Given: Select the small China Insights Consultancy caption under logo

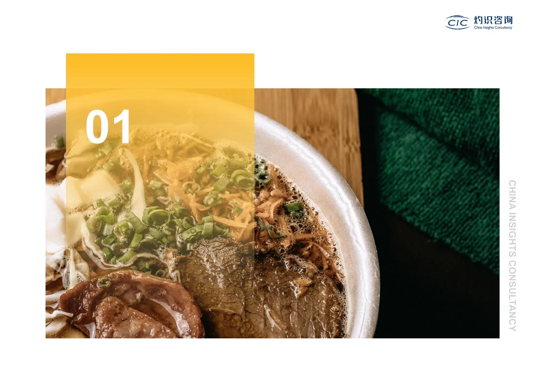Looking at the screenshot, I should tap(493, 27).
